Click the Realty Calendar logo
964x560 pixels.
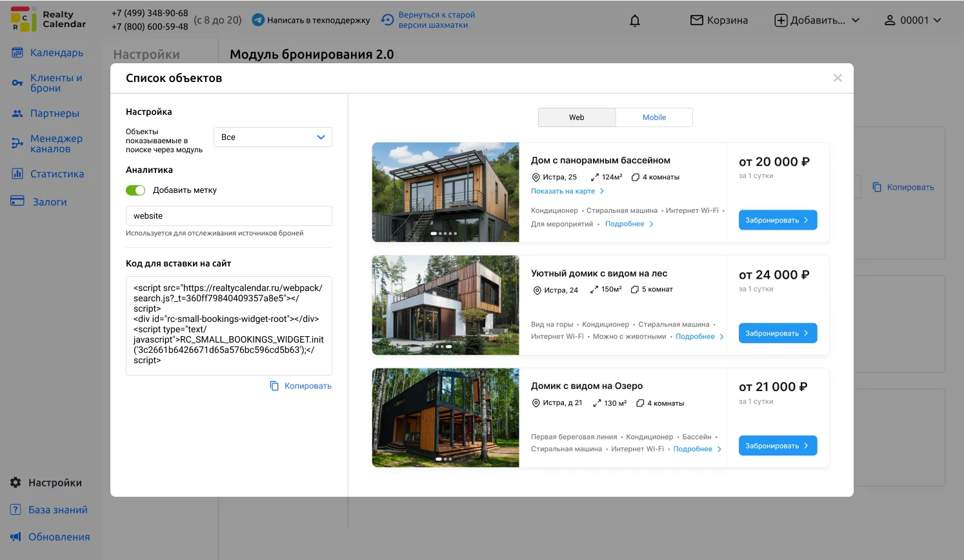pyautogui.click(x=48, y=19)
